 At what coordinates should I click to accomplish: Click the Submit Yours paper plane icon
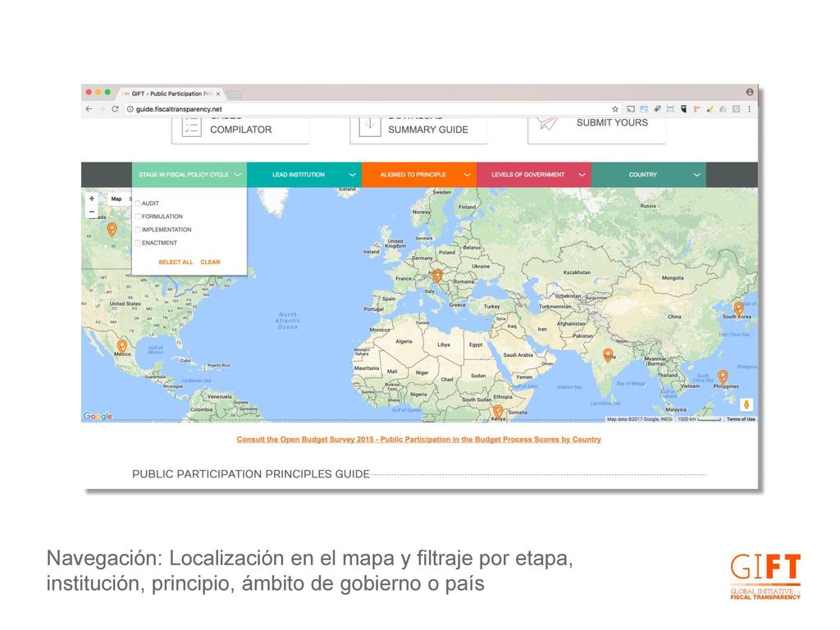tap(548, 123)
